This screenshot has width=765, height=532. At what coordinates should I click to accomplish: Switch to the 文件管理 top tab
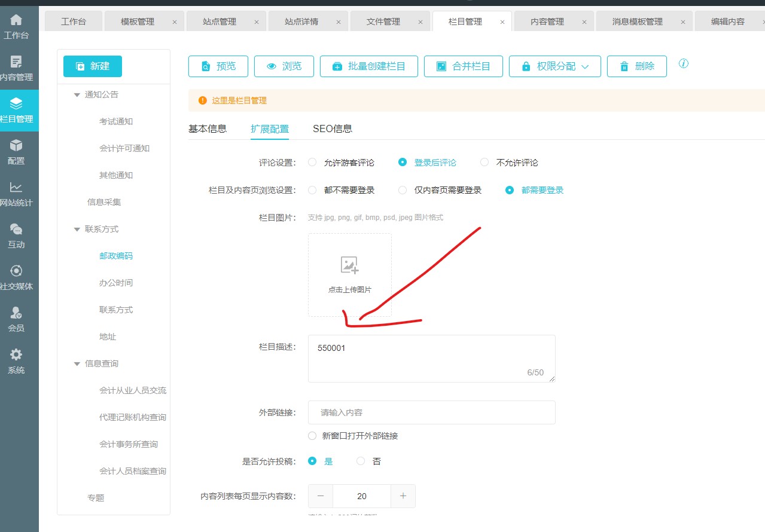click(383, 22)
